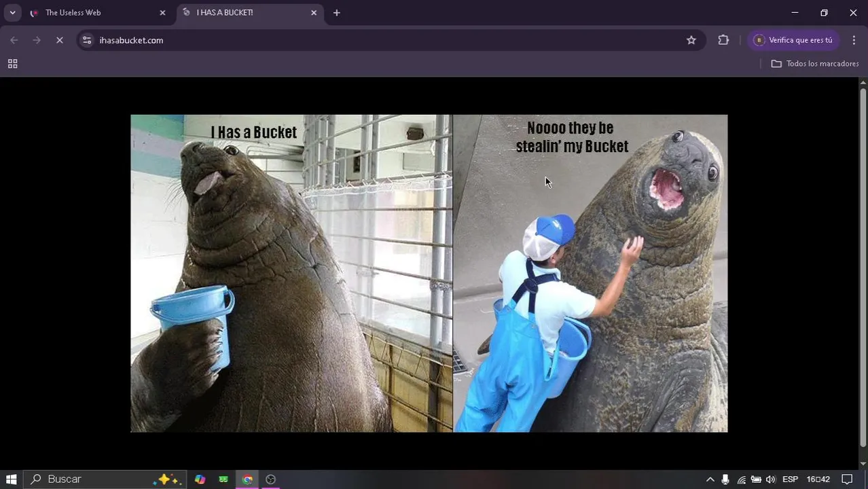View site information icon in address bar
Image resolution: width=868 pixels, height=489 pixels.
point(86,40)
